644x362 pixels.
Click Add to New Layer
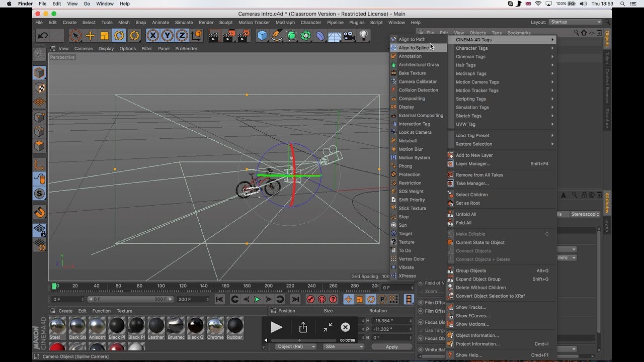[x=503, y=155]
